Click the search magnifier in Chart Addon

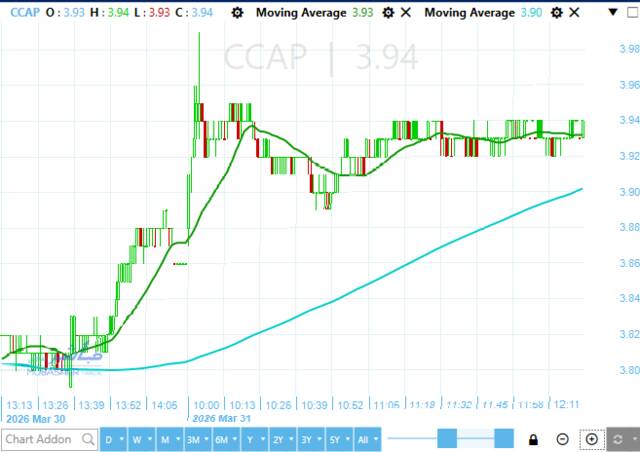pyautogui.click(x=88, y=439)
